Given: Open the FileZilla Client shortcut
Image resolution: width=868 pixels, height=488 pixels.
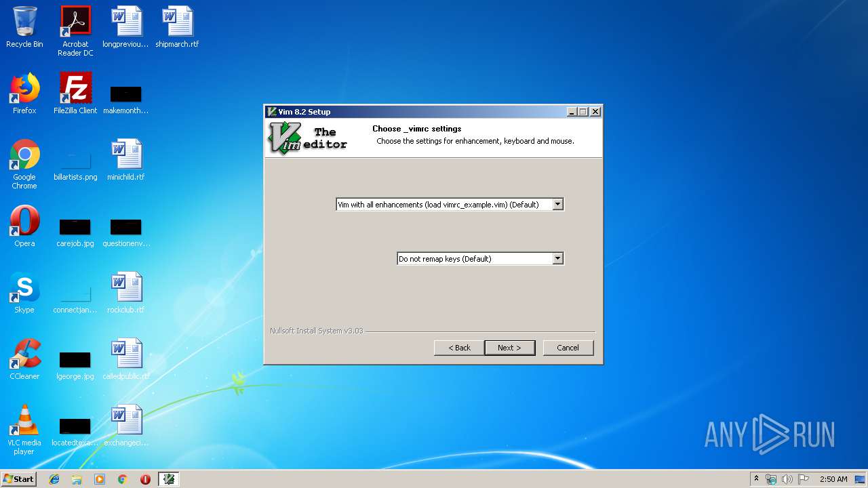Looking at the screenshot, I should [x=75, y=94].
